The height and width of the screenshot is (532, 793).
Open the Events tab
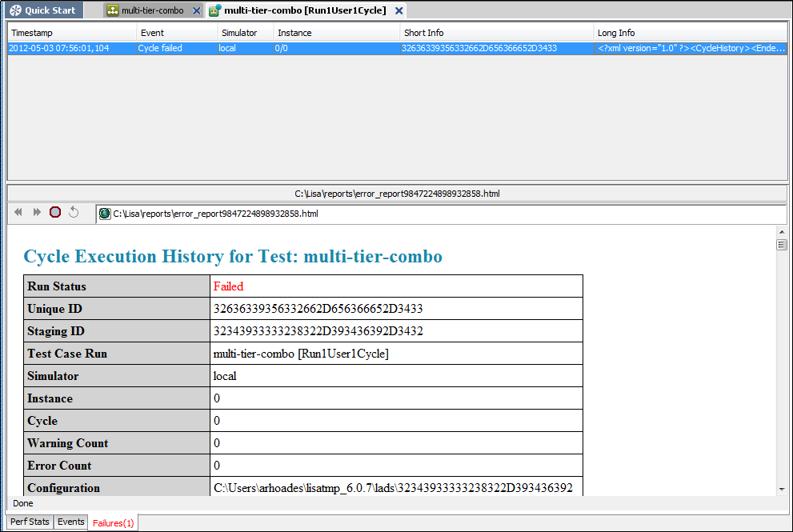(x=70, y=522)
